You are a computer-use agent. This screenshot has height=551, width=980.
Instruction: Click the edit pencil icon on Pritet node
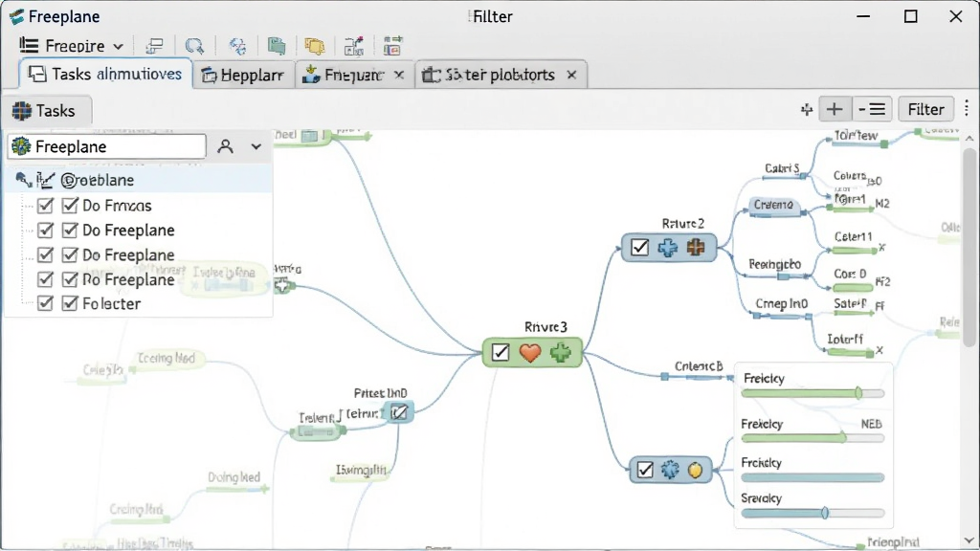click(x=399, y=412)
